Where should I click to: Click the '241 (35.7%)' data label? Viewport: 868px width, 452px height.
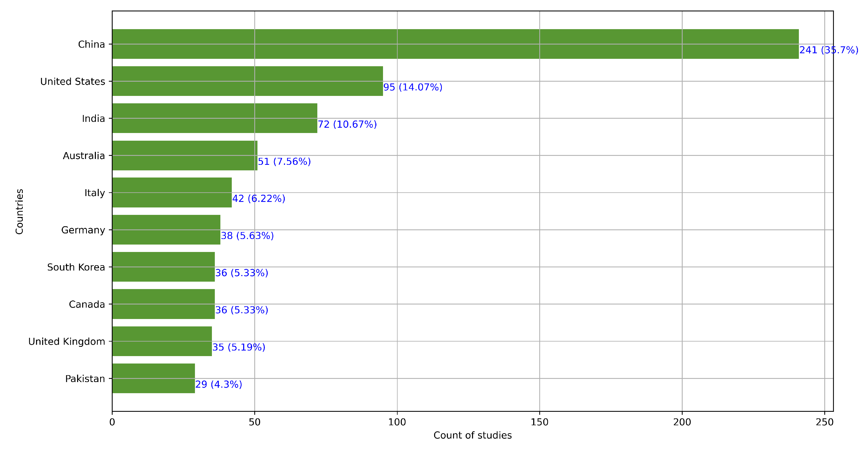coord(829,50)
